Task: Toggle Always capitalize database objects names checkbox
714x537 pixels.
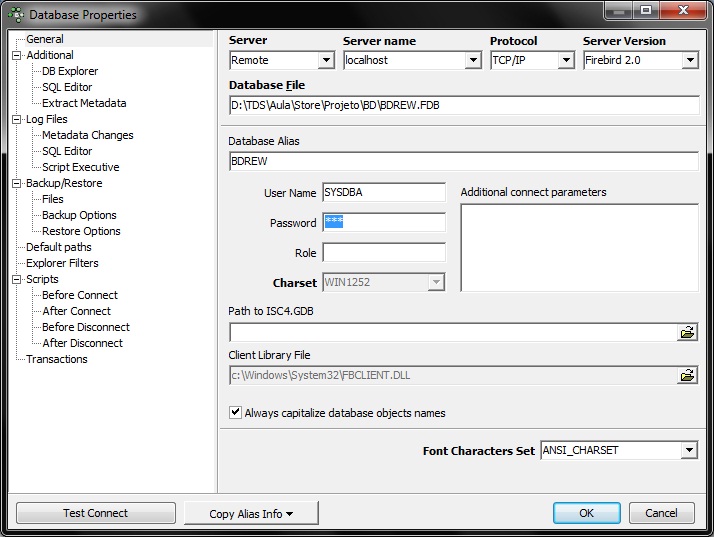Action: click(235, 413)
